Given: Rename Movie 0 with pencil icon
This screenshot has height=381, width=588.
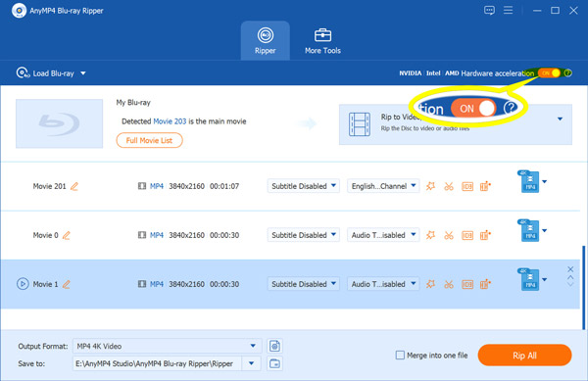Looking at the screenshot, I should point(67,235).
